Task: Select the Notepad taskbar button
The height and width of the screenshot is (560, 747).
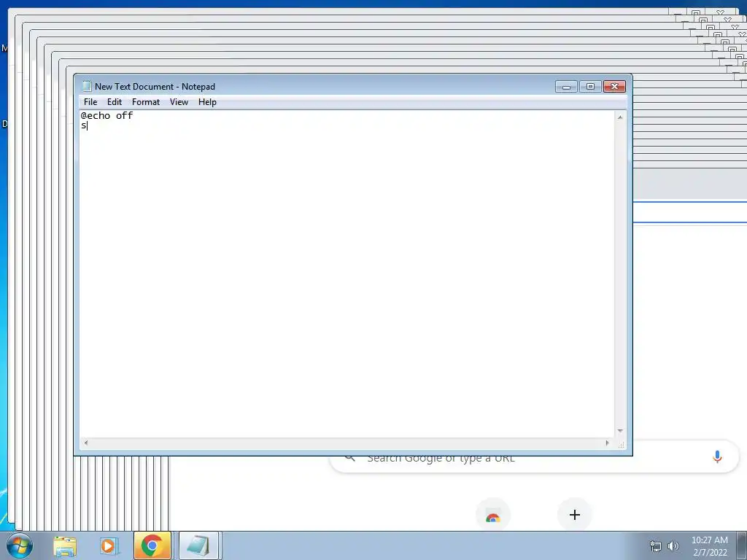Action: 198,545
